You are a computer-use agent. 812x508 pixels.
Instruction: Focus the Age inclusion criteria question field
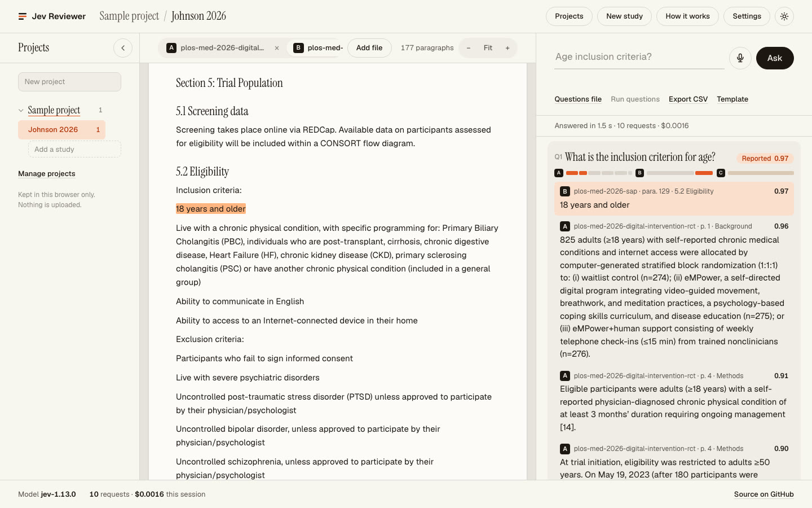pyautogui.click(x=639, y=57)
